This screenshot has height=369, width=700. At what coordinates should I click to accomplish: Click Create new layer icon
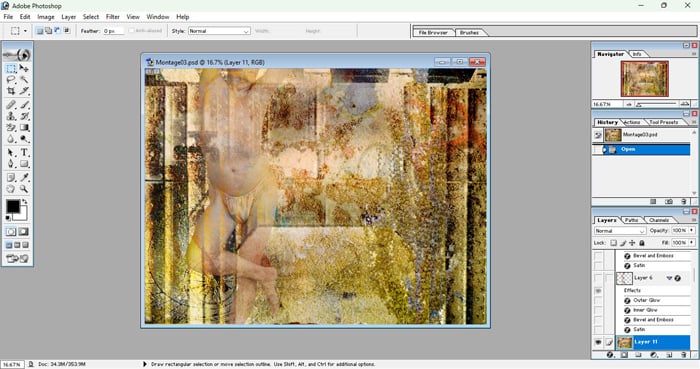[x=669, y=355]
